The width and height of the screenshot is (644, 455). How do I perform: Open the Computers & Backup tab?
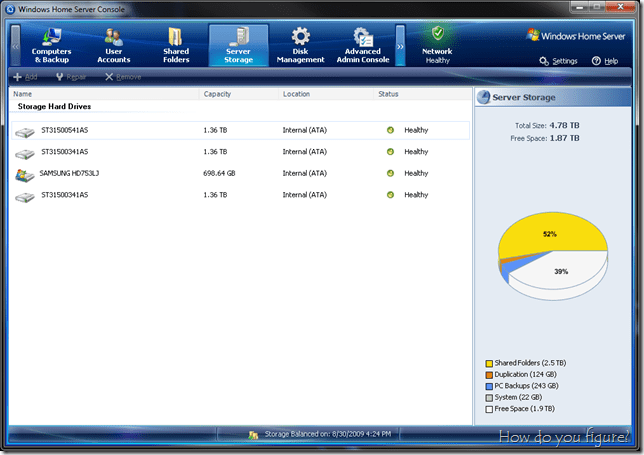coord(51,45)
